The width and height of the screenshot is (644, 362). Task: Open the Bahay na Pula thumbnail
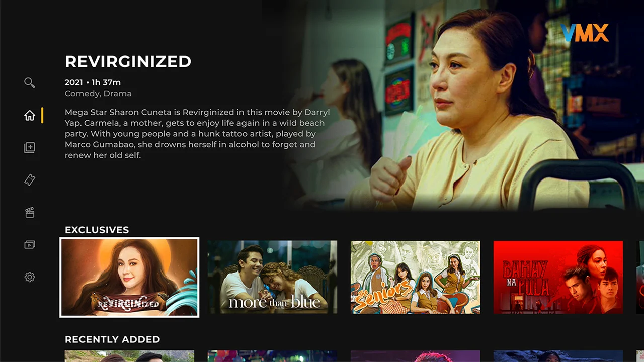558,277
